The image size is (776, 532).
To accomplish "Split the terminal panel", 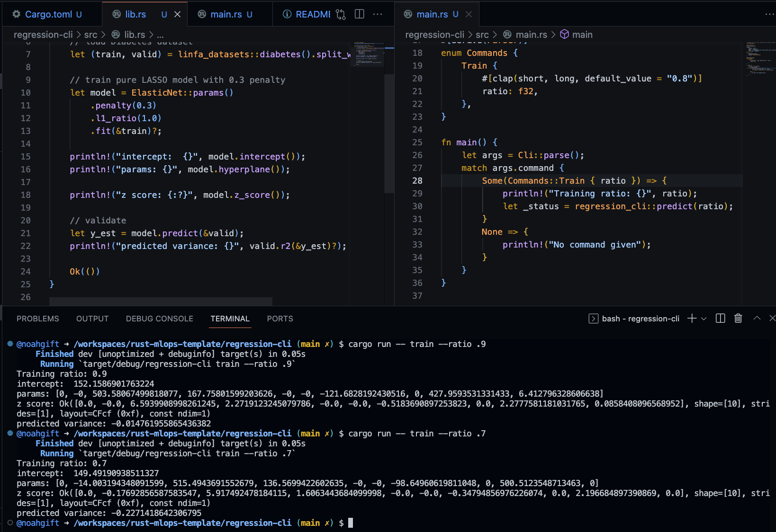I will pyautogui.click(x=721, y=319).
